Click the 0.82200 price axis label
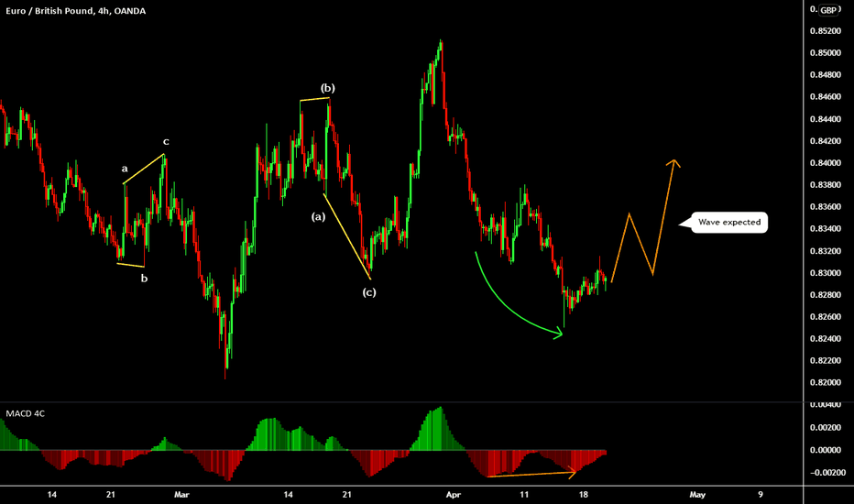 [x=825, y=361]
